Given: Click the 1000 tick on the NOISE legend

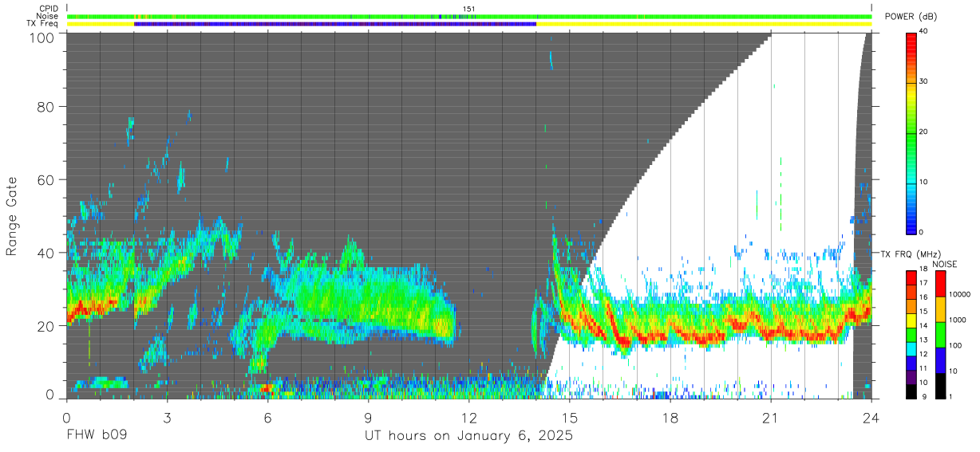Looking at the screenshot, I should (958, 321).
